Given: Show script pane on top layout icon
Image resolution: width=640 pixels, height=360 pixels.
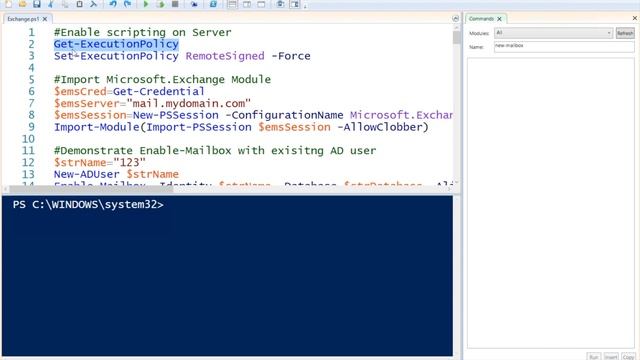Looking at the screenshot, I should [x=232, y=4].
